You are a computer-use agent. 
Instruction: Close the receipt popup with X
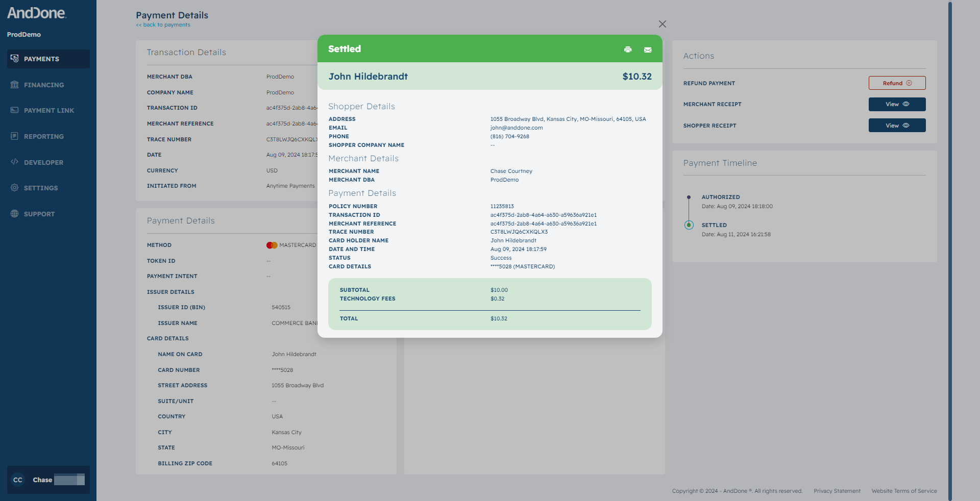click(x=663, y=24)
